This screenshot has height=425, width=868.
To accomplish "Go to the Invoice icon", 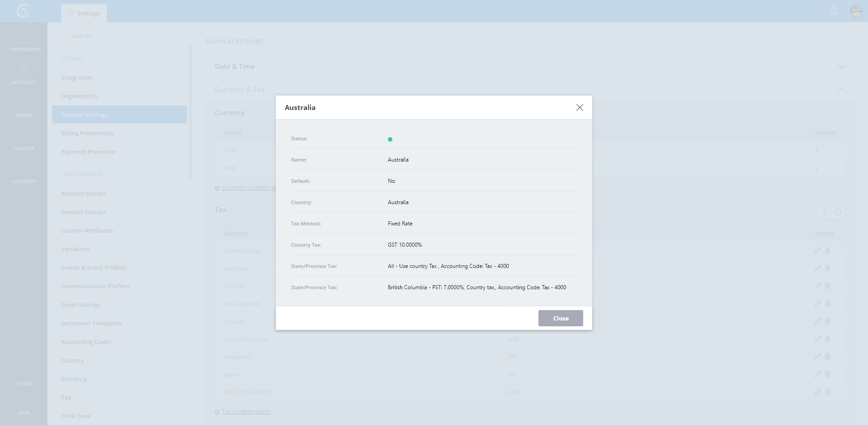I will 24,136.
